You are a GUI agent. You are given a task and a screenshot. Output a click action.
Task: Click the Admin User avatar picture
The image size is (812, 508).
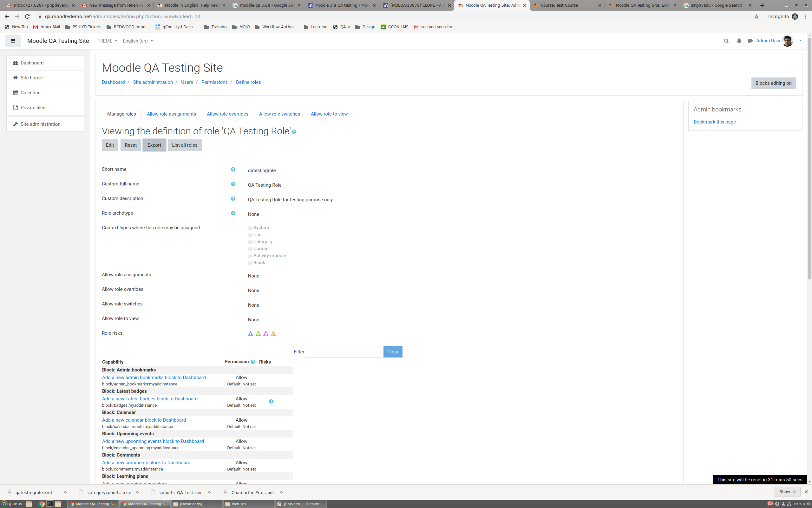(787, 41)
